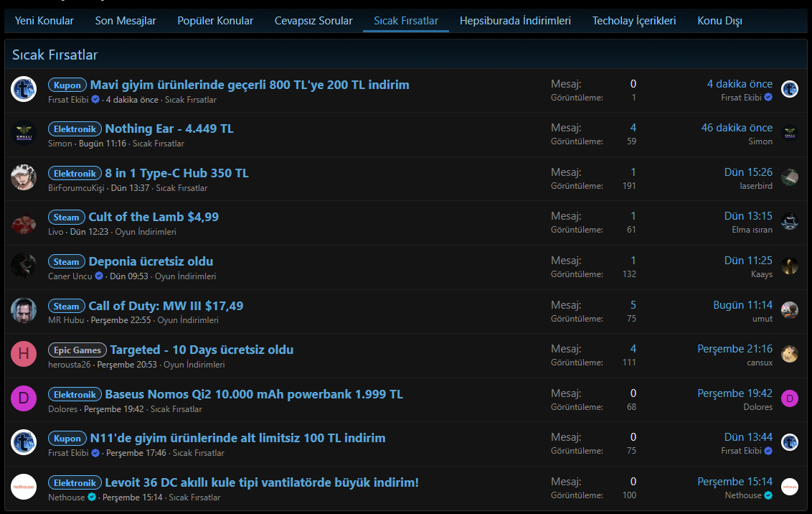
Task: Click Elektronik tag on Baseus powerbank thread
Action: click(x=75, y=395)
